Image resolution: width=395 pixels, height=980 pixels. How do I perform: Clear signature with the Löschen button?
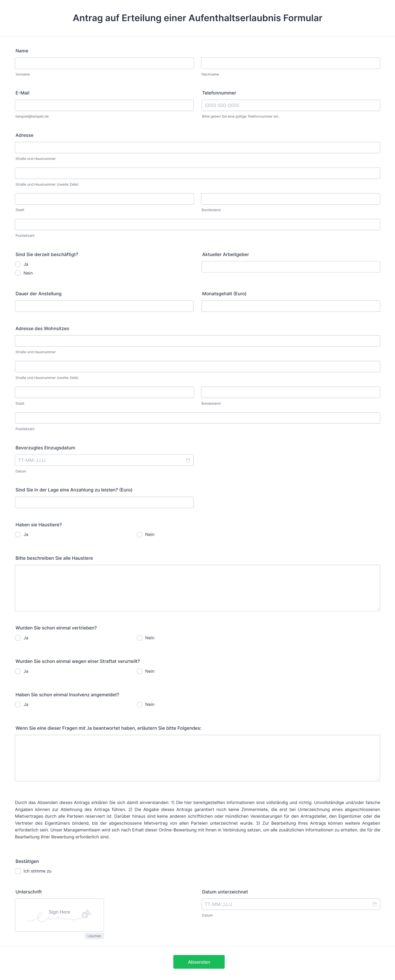pyautogui.click(x=94, y=936)
